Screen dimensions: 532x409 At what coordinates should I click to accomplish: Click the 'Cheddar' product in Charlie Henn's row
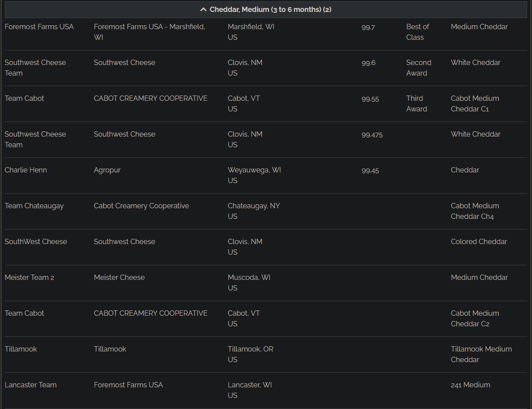(x=465, y=170)
